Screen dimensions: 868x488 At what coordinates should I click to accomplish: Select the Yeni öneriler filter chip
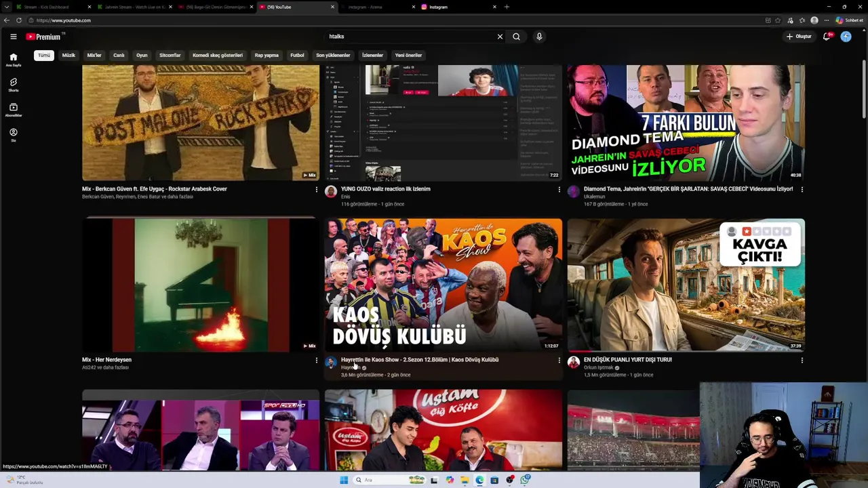pos(408,55)
